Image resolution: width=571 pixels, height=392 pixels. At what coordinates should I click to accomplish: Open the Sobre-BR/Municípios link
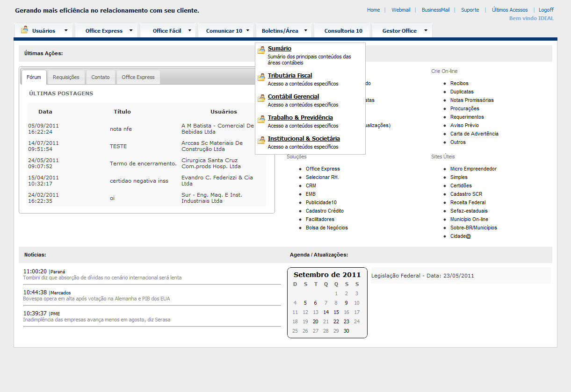474,228
